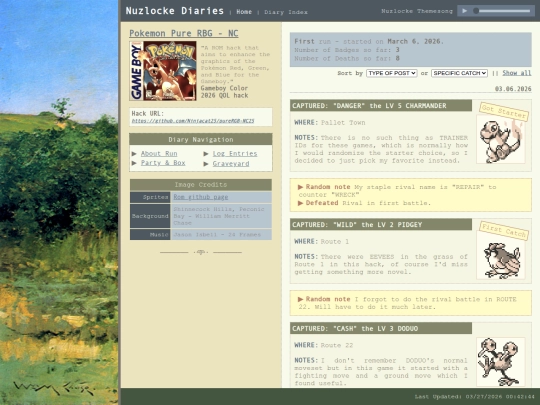Image resolution: width=540 pixels, height=405 pixels.
Task: Click the Random note about ROUTE 22 rival battle
Action: point(407,303)
